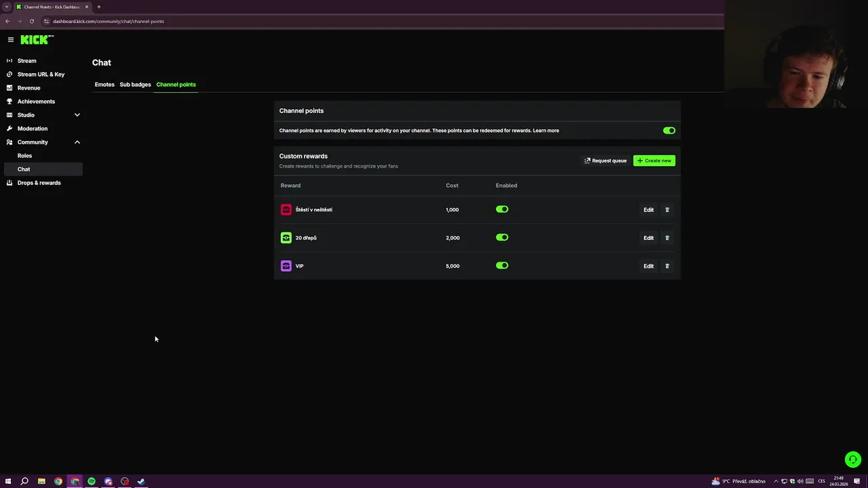The height and width of the screenshot is (488, 868).
Task: Click the trash icon for 20 dřepů
Action: click(x=667, y=238)
